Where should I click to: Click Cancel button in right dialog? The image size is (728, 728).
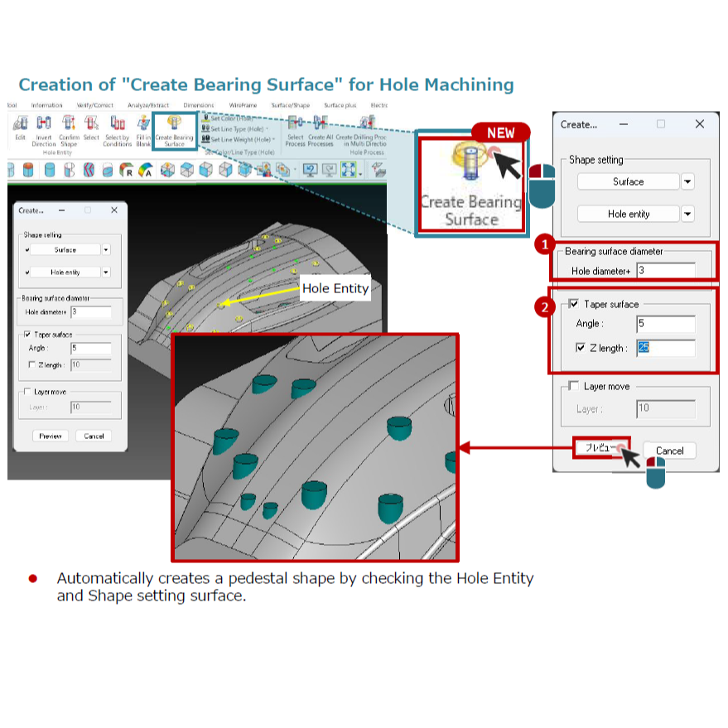[x=669, y=451]
